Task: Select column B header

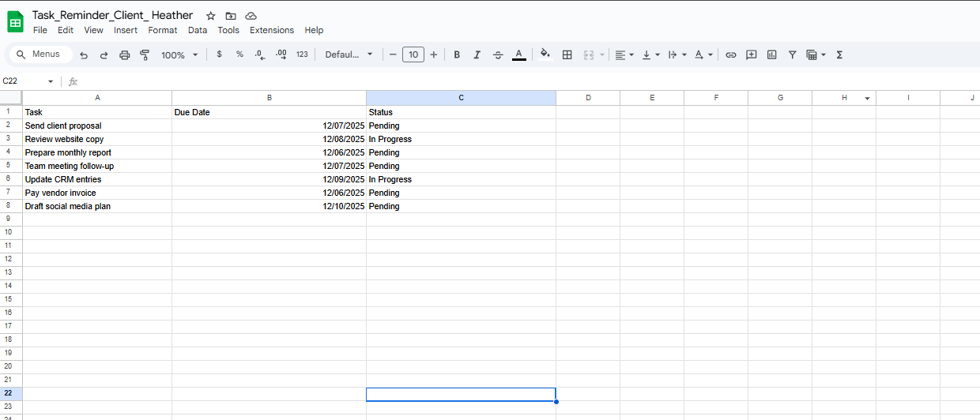Action: click(269, 98)
